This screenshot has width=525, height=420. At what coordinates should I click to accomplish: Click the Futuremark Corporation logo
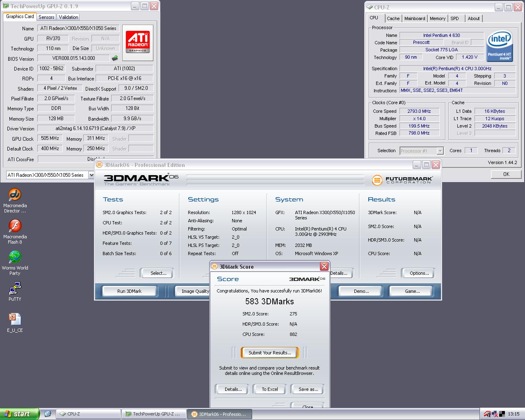[x=402, y=180]
